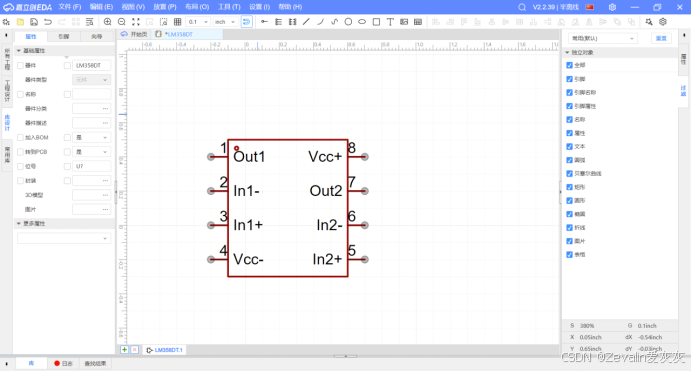Open the search icon in the title bar

click(x=522, y=7)
